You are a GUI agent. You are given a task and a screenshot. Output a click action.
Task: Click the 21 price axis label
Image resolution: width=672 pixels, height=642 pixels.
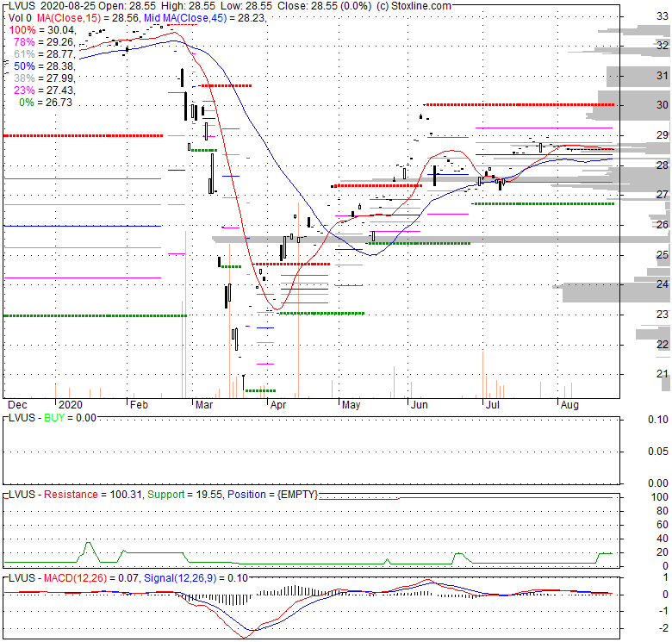pos(663,374)
